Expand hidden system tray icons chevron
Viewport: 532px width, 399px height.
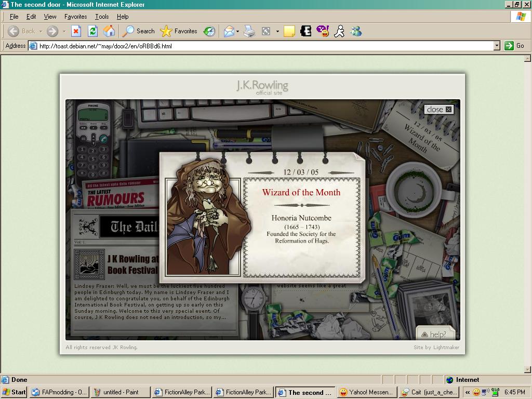click(468, 393)
